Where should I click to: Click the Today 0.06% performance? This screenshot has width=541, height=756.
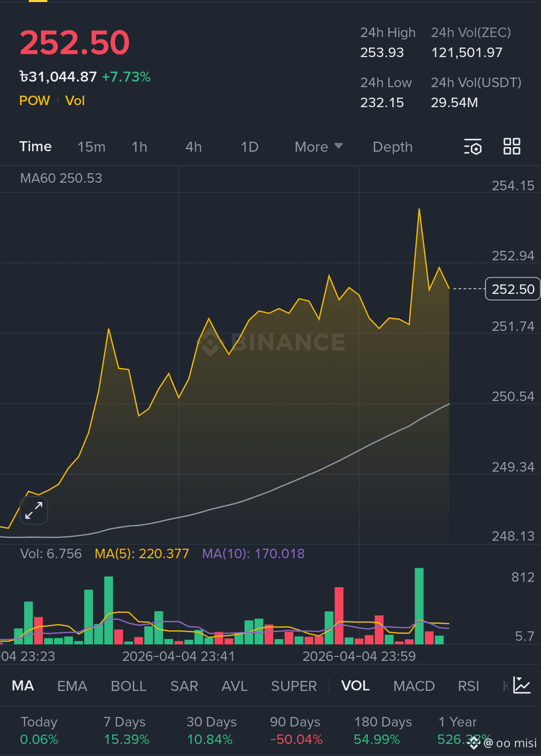coord(39,730)
